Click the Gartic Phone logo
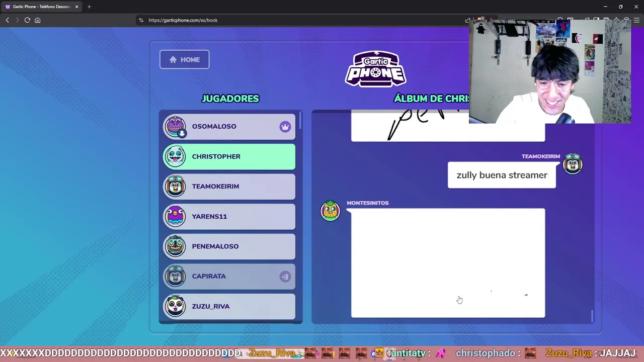This screenshot has height=362, width=644. pos(375,69)
